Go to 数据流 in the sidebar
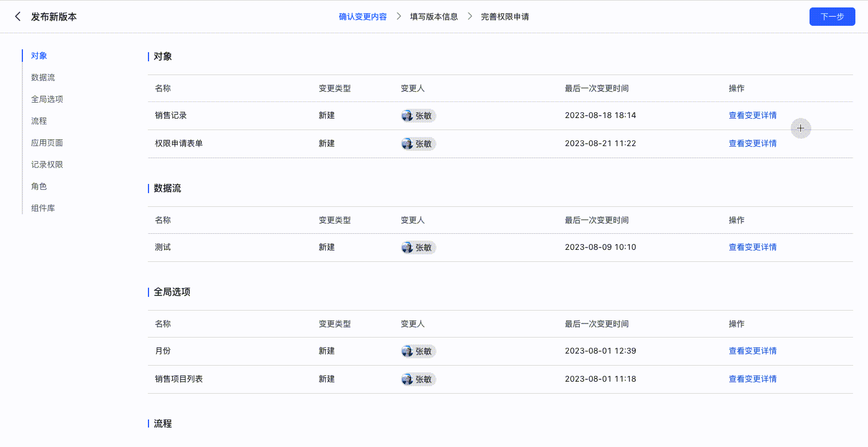Viewport: 868px width, 447px height. [43, 77]
